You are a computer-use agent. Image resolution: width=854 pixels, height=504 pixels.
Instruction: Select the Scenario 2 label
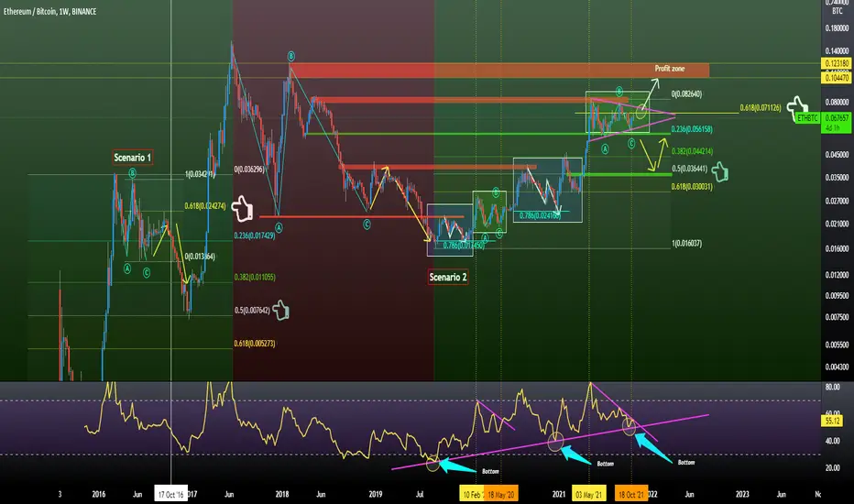448,277
